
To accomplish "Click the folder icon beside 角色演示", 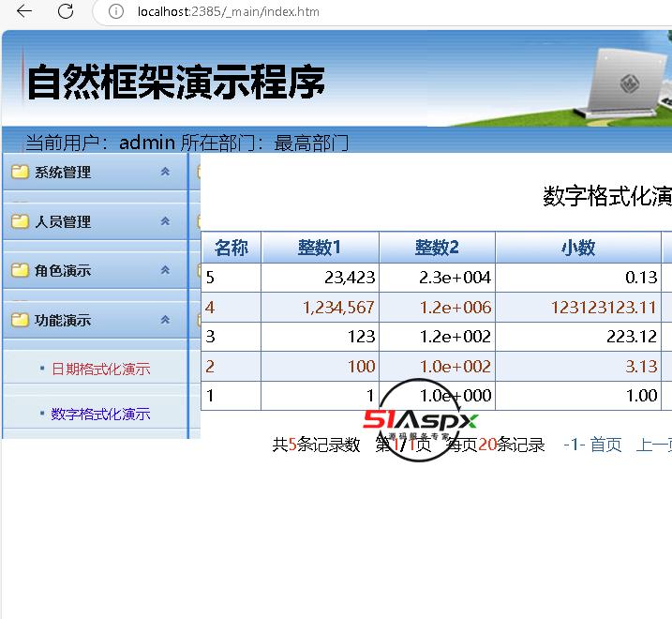I will click(20, 270).
